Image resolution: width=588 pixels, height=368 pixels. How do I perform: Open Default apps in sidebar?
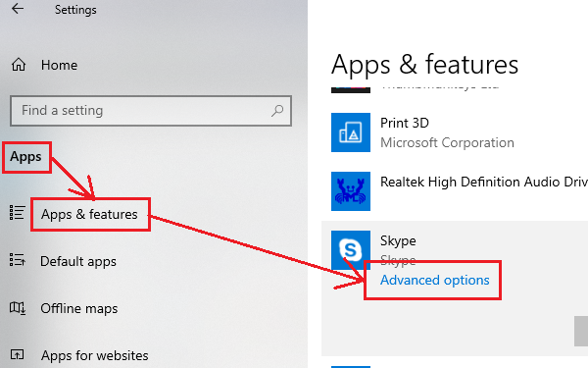tap(78, 261)
